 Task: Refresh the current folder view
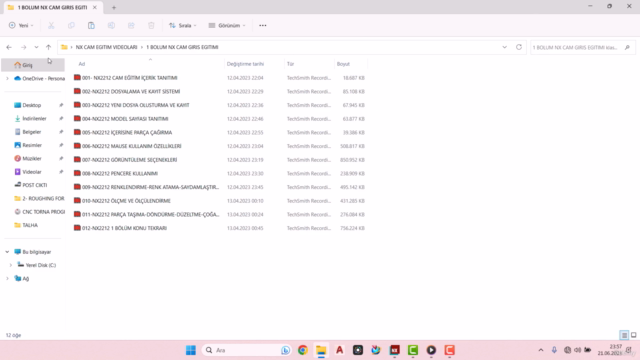tap(519, 47)
